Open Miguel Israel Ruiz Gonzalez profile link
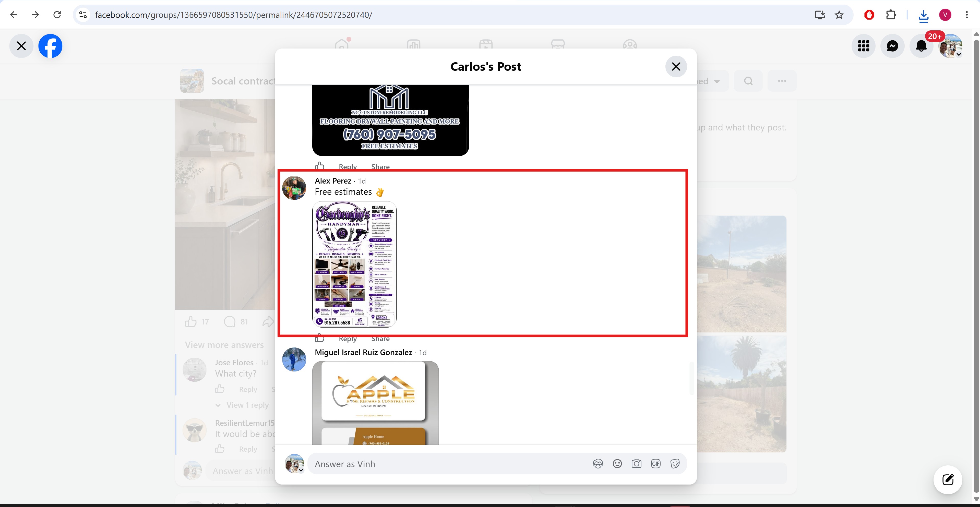This screenshot has width=980, height=507. click(363, 353)
